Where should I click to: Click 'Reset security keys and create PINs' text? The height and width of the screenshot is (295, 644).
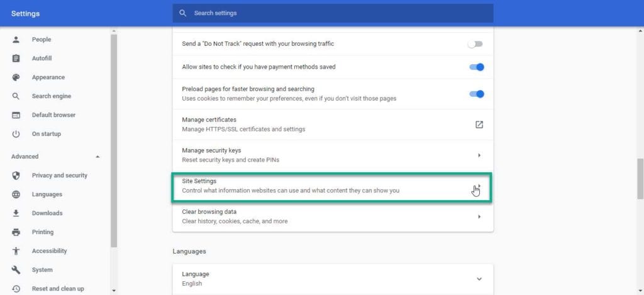[230, 160]
